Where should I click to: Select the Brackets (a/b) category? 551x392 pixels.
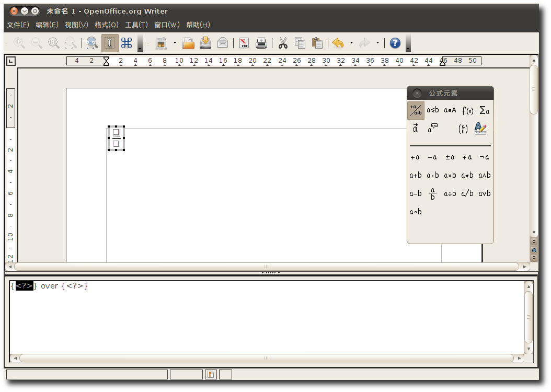(463, 129)
